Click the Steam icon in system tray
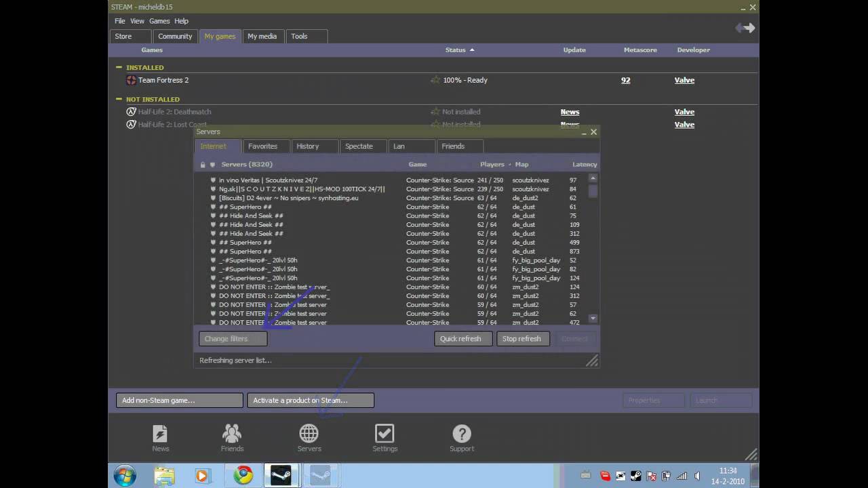 pos(636,476)
